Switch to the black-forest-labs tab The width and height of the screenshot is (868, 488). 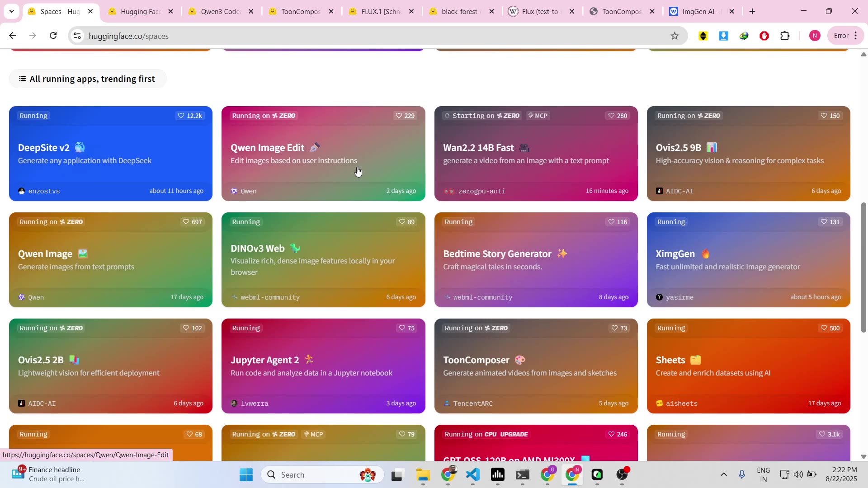[x=461, y=11]
